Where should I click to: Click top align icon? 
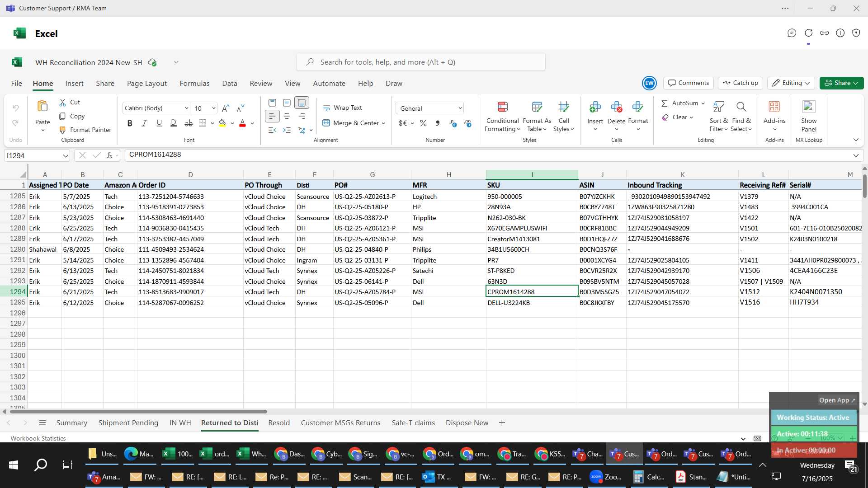[272, 103]
